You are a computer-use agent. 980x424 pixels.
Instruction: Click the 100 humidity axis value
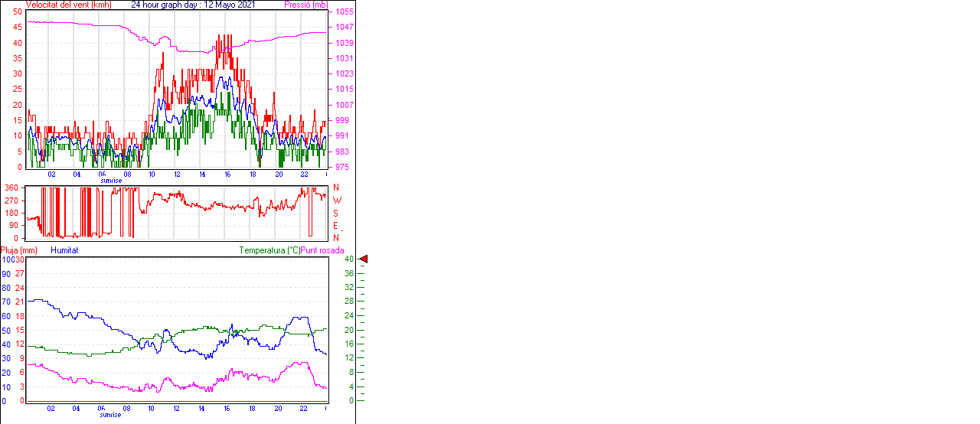7,259
